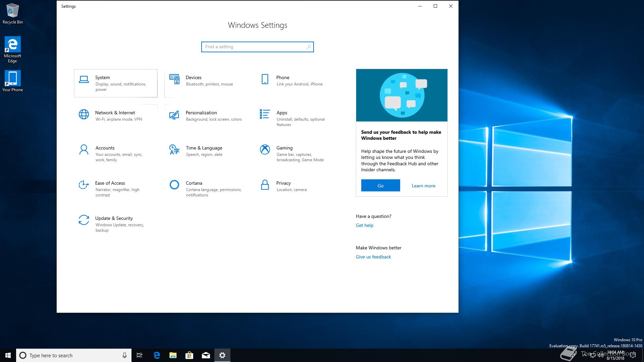Open the Devices category title
The height and width of the screenshot is (362, 644).
pyautogui.click(x=194, y=77)
